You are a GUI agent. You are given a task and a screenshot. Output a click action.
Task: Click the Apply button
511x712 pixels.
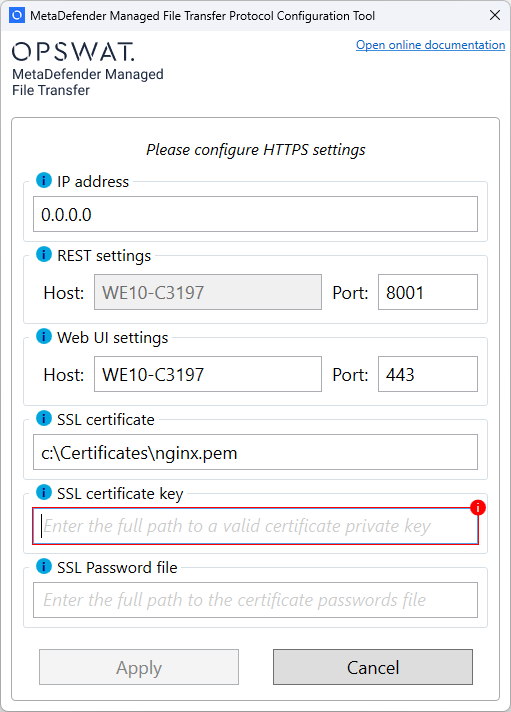(x=139, y=667)
